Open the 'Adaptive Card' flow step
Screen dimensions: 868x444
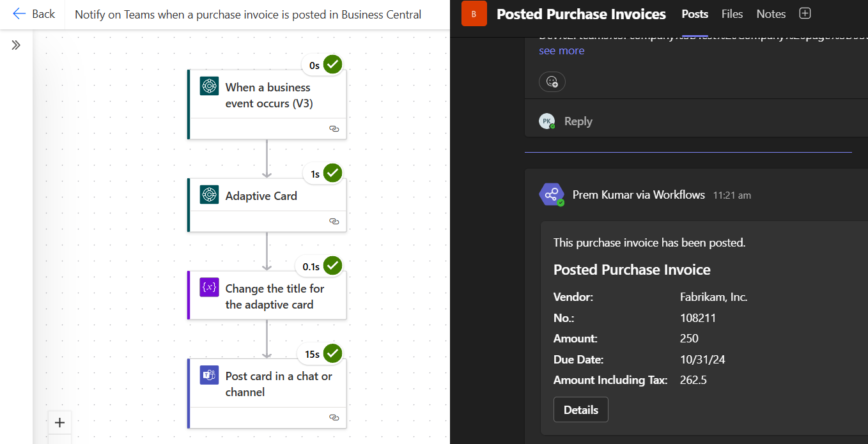click(x=267, y=204)
